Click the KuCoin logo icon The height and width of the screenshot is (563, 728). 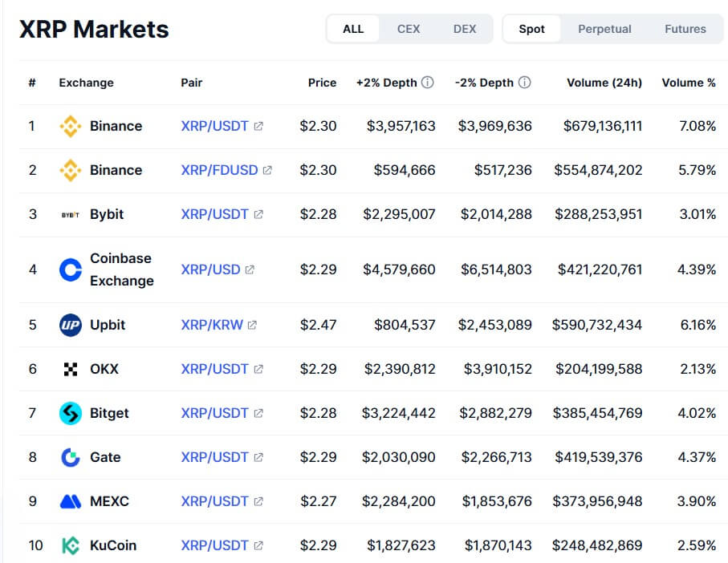(71, 545)
